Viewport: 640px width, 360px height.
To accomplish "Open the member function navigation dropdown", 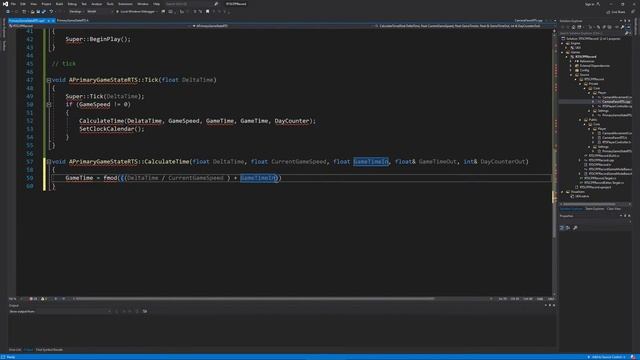I will [x=463, y=26].
